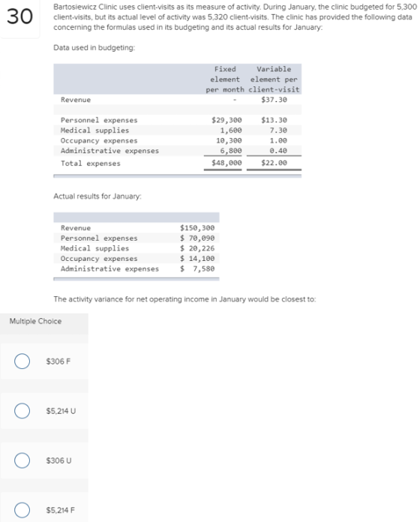Click the Multiple Choice header label
Viewport: 420px width, 522px height.
click(35, 321)
